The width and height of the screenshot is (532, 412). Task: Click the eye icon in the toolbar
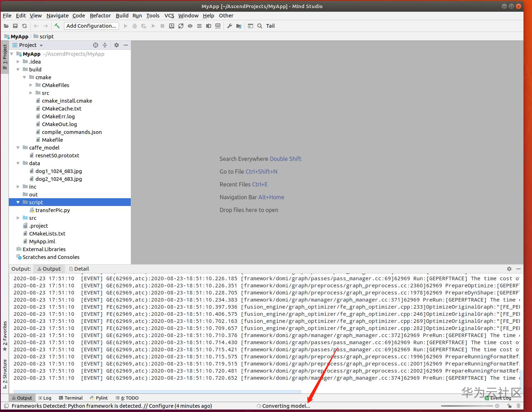(190, 26)
